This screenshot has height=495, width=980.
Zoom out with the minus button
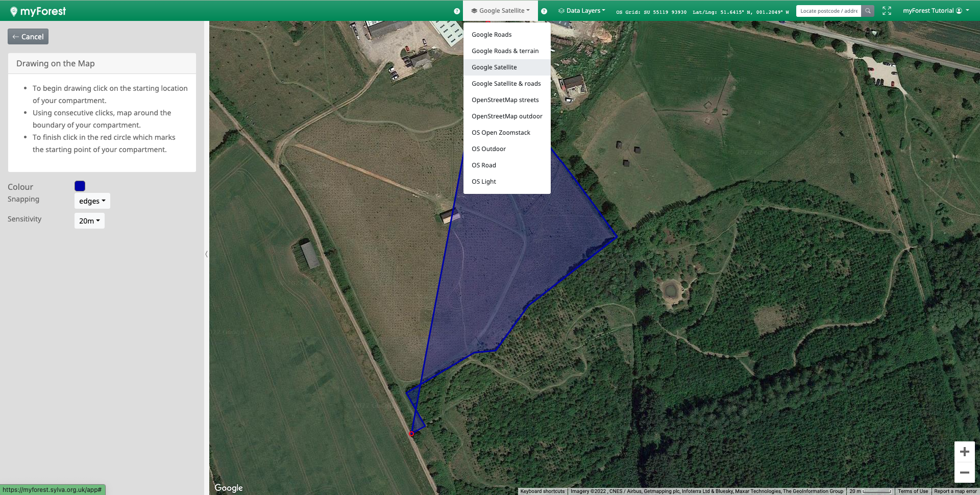point(964,473)
